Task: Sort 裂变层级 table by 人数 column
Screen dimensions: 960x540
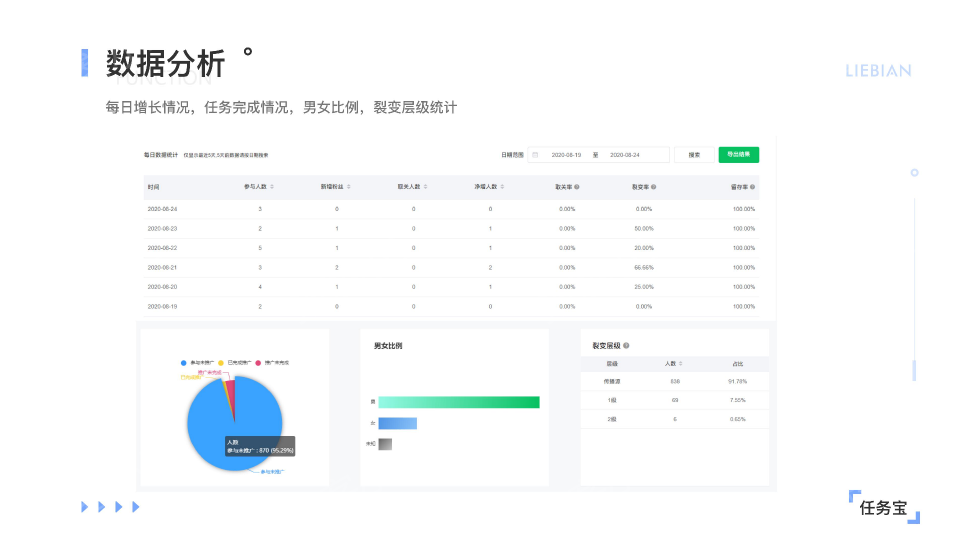Action: pos(681,363)
